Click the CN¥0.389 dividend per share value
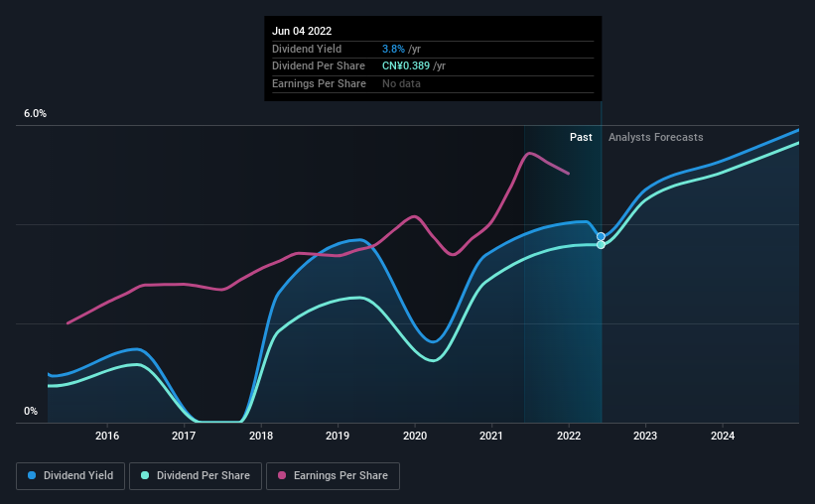 coord(406,66)
